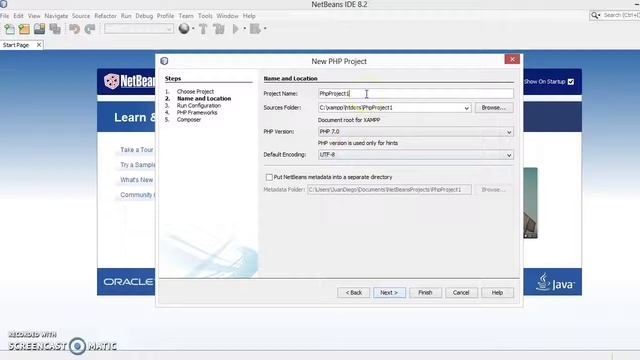Click the Run Project play icon
Screen dimensions: 640x360
(236, 29)
